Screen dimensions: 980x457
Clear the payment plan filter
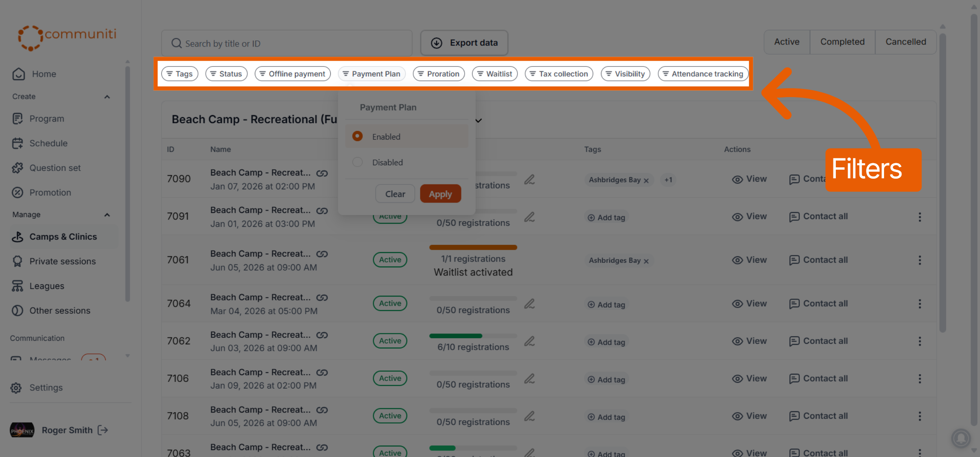pos(395,194)
